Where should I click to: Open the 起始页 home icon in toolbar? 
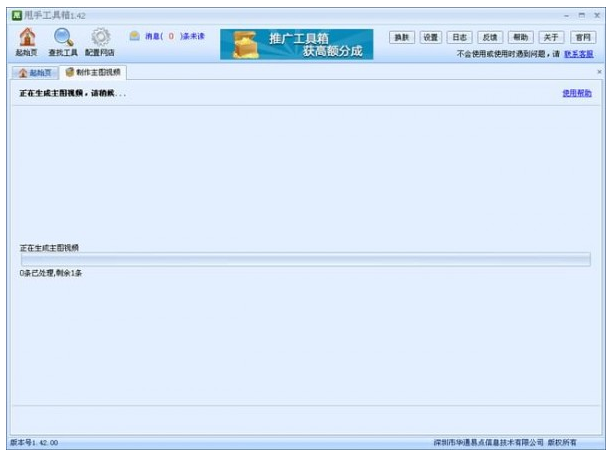click(x=27, y=42)
